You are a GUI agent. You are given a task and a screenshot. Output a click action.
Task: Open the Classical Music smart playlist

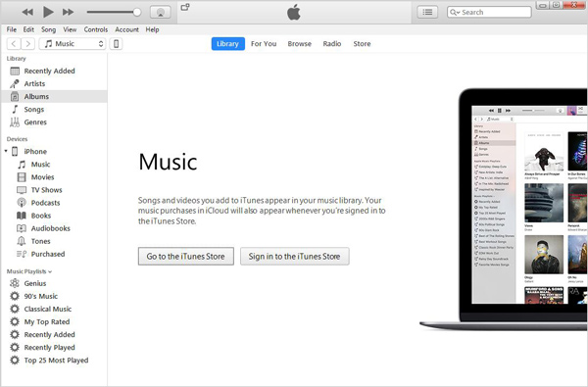click(x=54, y=309)
